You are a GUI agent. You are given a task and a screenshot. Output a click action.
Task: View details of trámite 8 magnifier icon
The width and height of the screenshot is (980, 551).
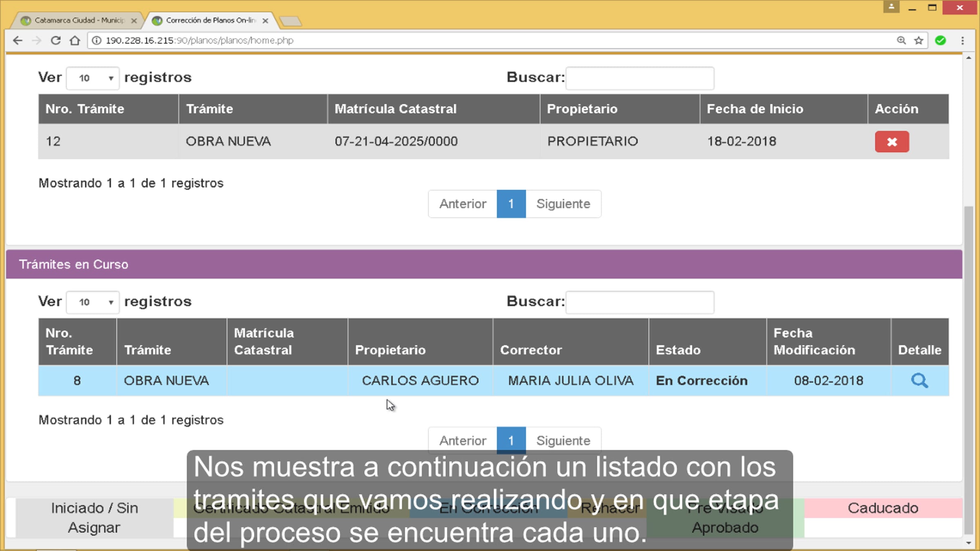pos(920,380)
